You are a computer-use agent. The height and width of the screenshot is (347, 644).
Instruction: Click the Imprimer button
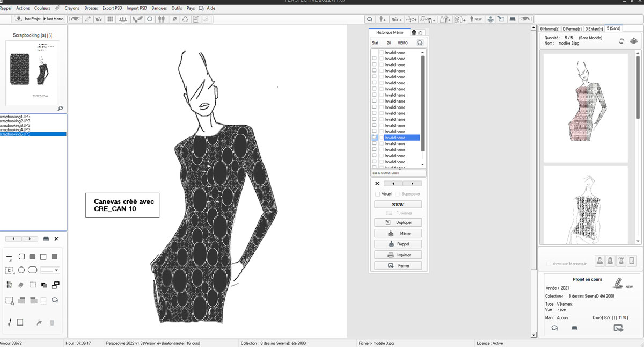pos(398,255)
